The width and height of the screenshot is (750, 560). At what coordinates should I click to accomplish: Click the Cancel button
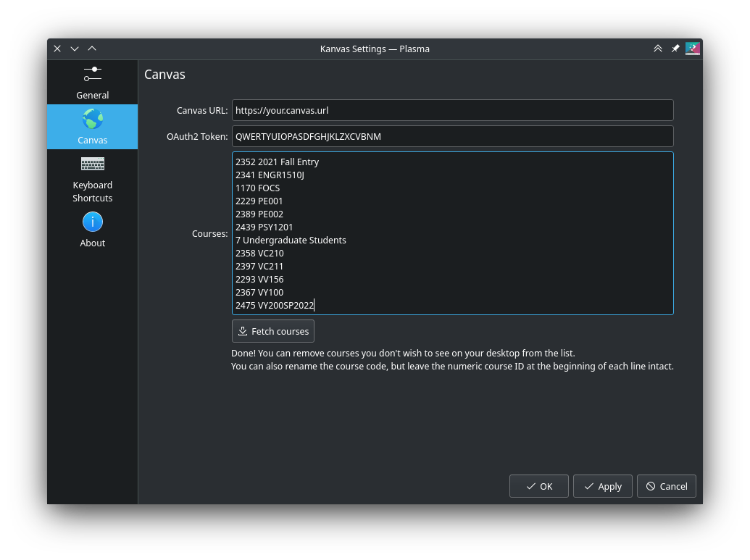666,486
